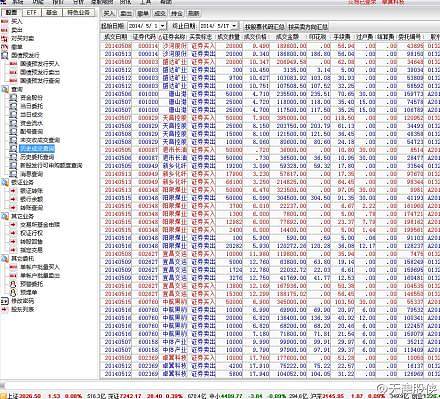Click the 对买对卖 tree icon
This screenshot has width=440, height=399.
click(4, 38)
